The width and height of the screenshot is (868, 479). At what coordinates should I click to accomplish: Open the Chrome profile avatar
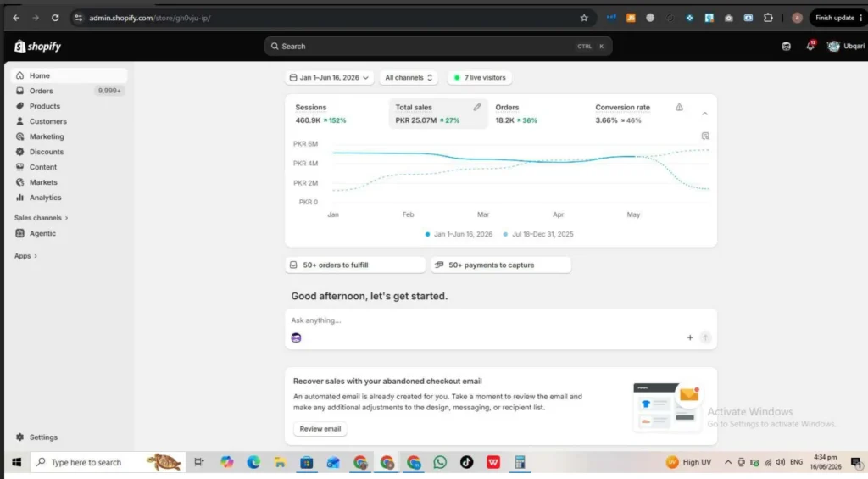(797, 18)
